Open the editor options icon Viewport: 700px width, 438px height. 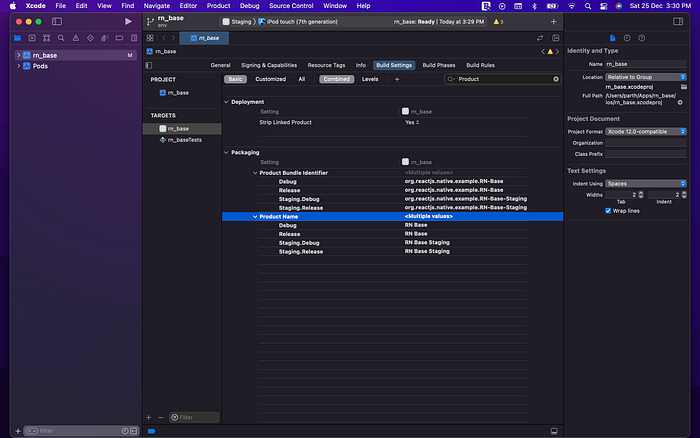555,38
